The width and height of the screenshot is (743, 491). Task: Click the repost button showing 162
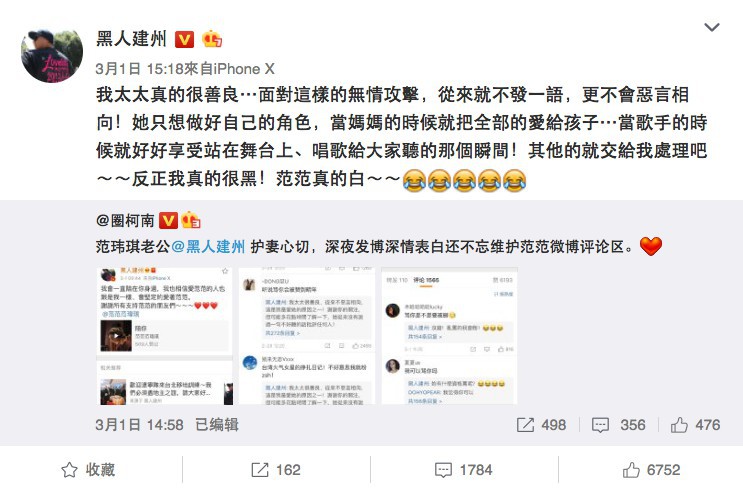276,470
